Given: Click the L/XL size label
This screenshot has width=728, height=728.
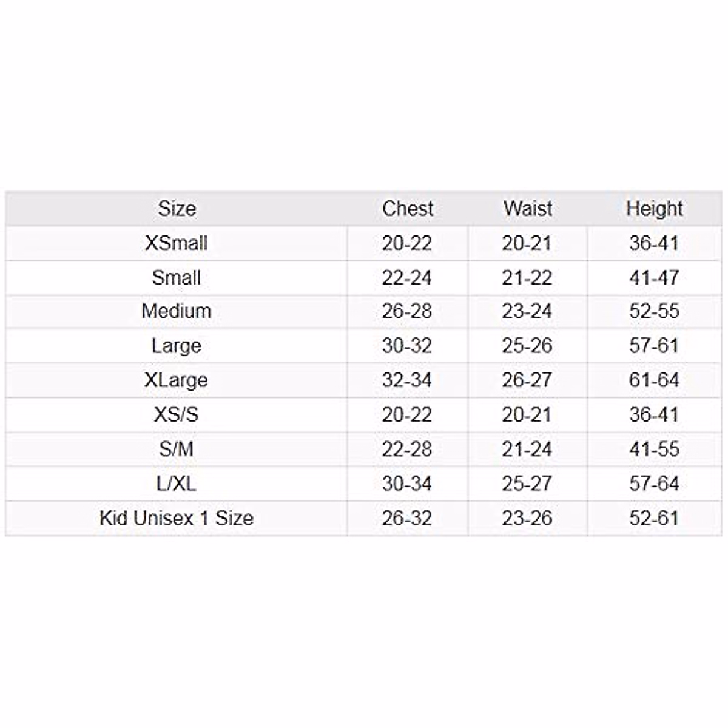Looking at the screenshot, I should click(x=177, y=484).
